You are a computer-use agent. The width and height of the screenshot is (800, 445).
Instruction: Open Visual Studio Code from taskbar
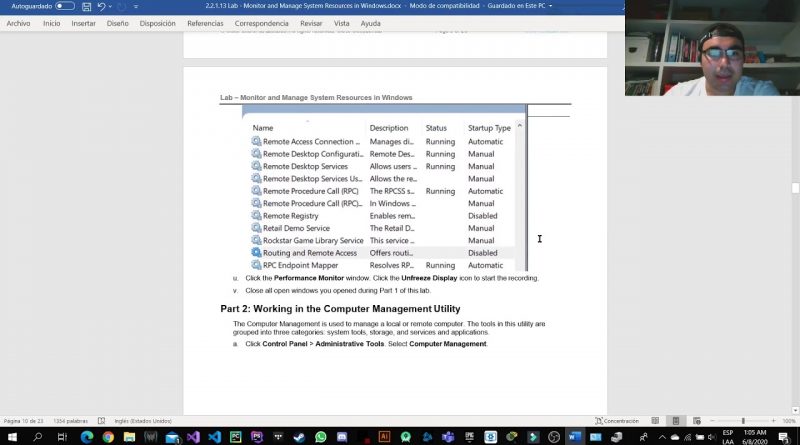click(215, 437)
